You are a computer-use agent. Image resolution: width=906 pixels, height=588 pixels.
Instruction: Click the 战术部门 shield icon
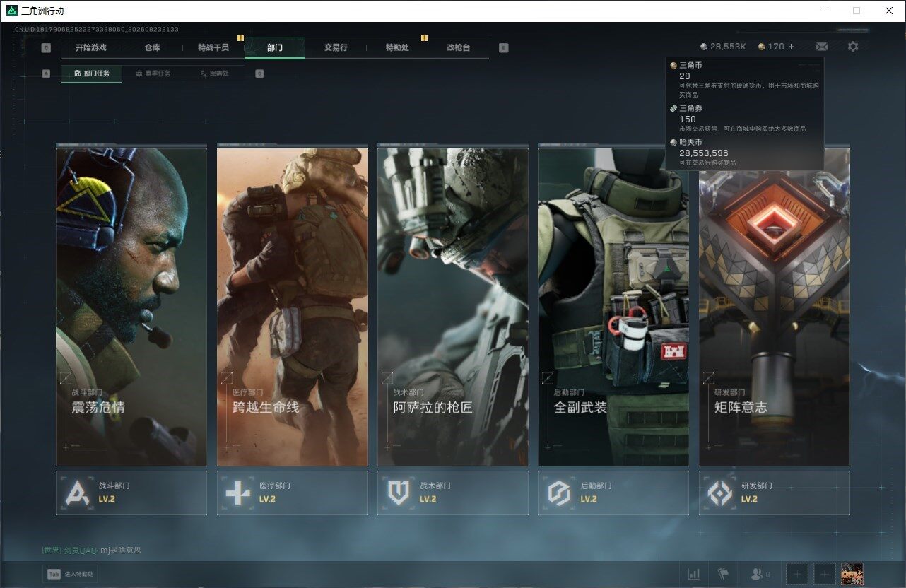(x=399, y=493)
